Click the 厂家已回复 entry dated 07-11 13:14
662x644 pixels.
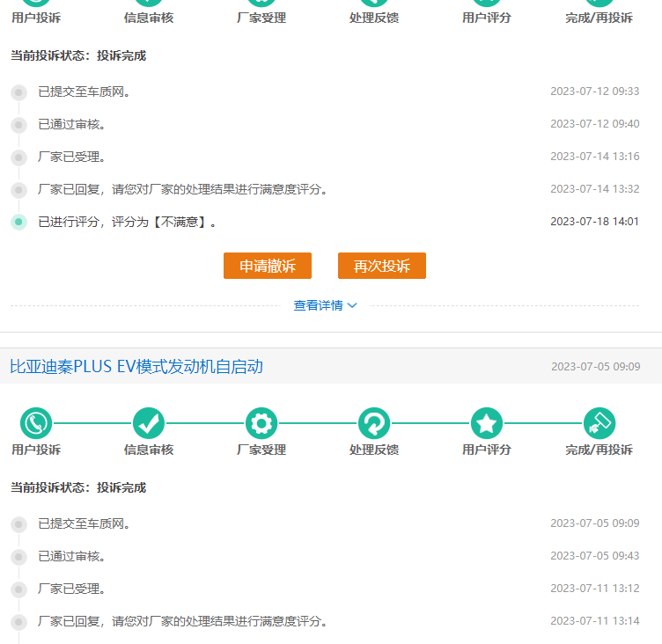pos(182,621)
